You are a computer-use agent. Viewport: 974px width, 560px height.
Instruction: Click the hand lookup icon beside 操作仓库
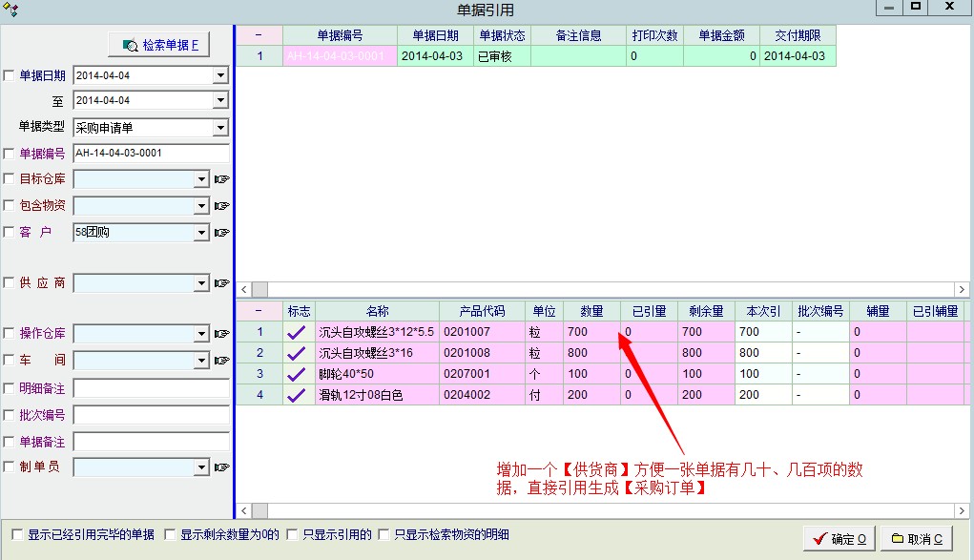tap(222, 334)
